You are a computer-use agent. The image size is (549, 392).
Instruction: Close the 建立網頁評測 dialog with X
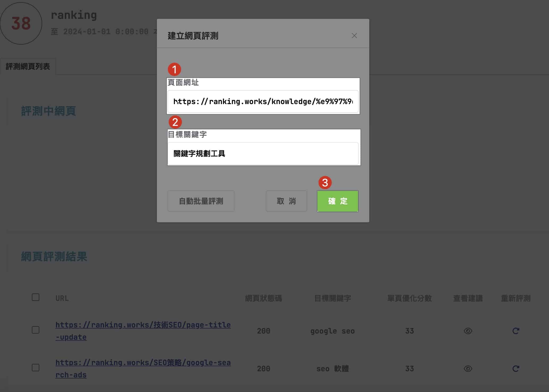354,36
